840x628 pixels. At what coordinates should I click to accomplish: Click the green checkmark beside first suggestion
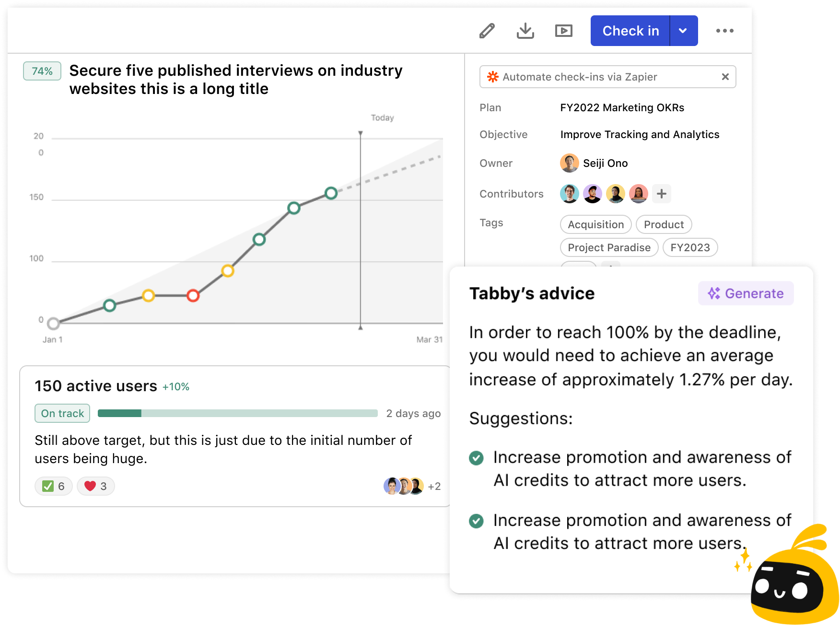[476, 458]
